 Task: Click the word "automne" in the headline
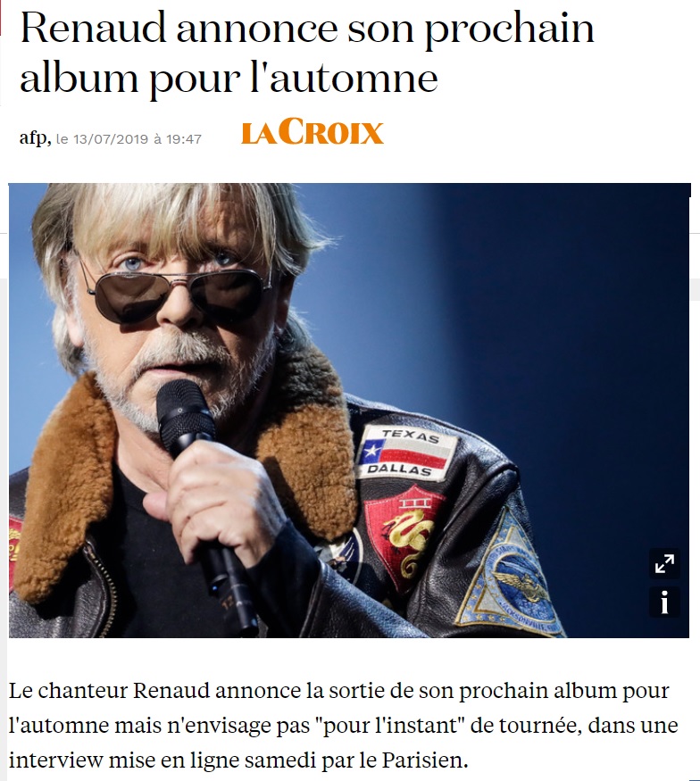coord(354,79)
